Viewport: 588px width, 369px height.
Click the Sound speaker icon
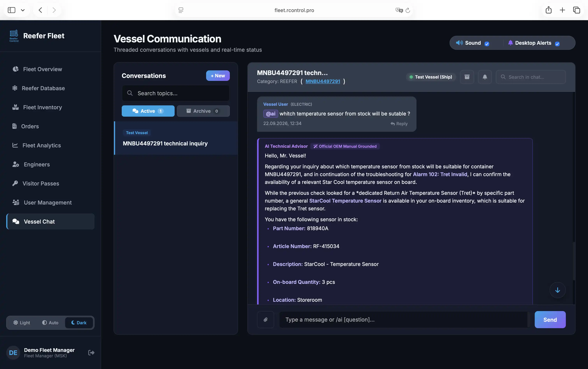click(x=459, y=43)
